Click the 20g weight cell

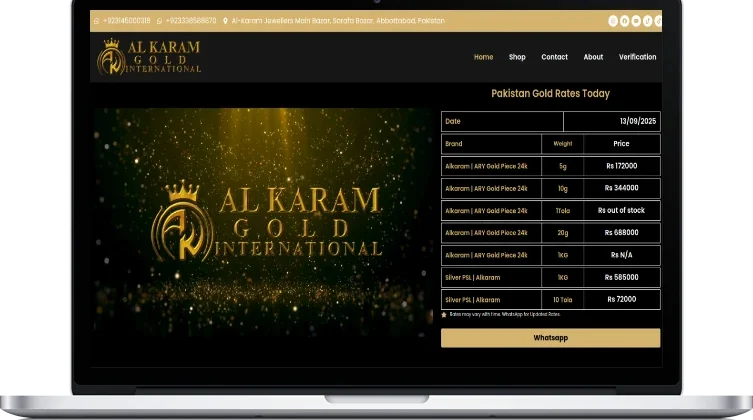coord(562,233)
